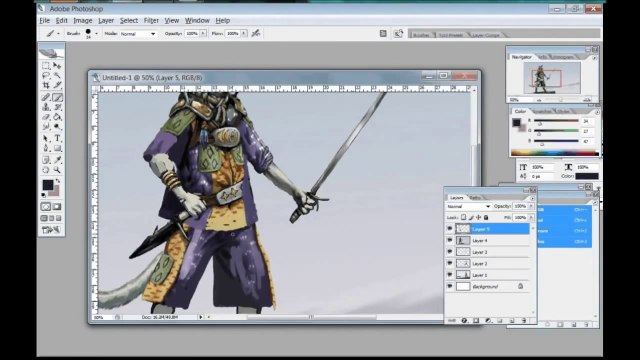Screen dimensions: 640x360
Task: Select the Blur tool
Action: click(x=46, y=127)
